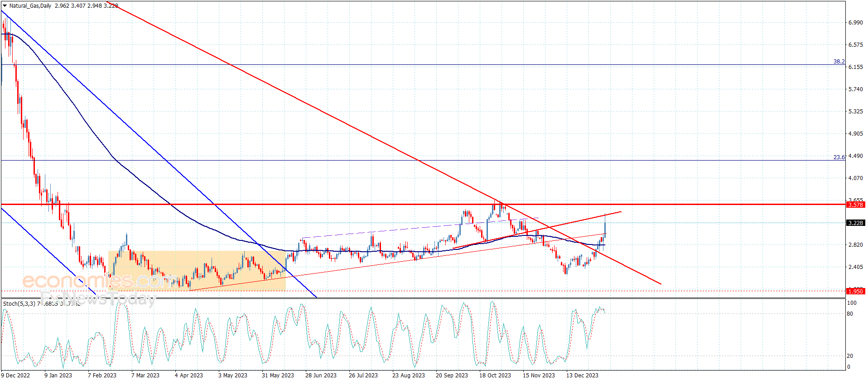Click the 15 Nov 2023 date label

(x=539, y=375)
